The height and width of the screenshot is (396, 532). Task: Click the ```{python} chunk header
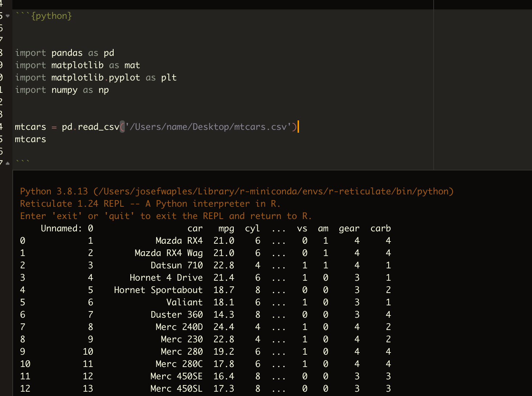(x=44, y=16)
